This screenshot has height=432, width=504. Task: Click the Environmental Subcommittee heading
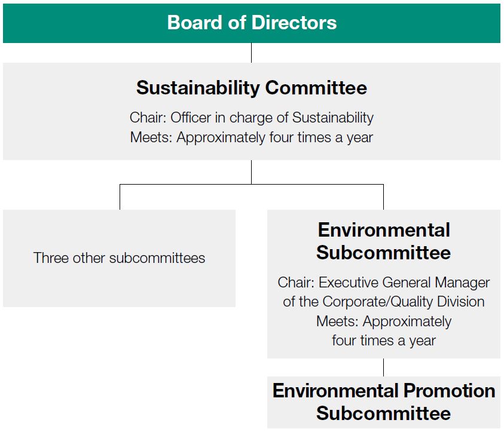[383, 241]
